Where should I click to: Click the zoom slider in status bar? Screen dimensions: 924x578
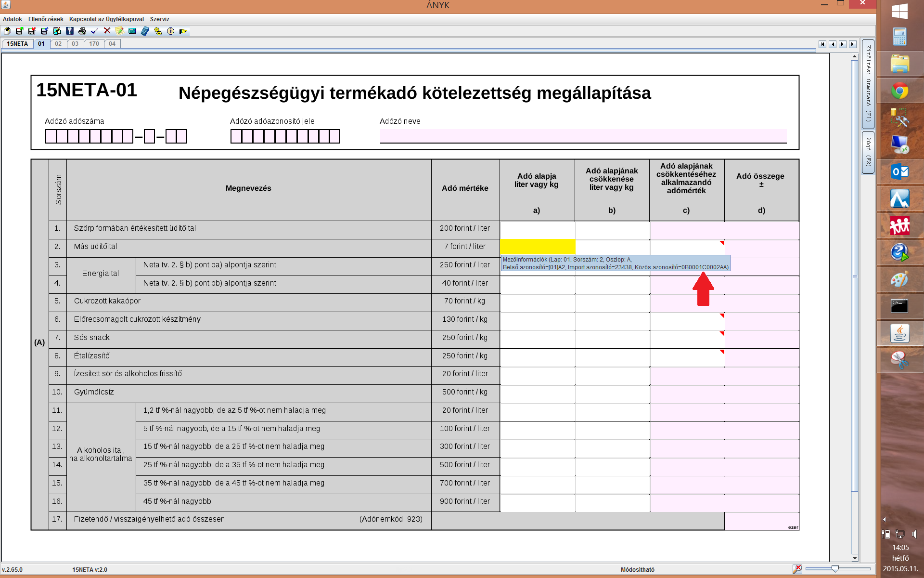click(x=835, y=569)
